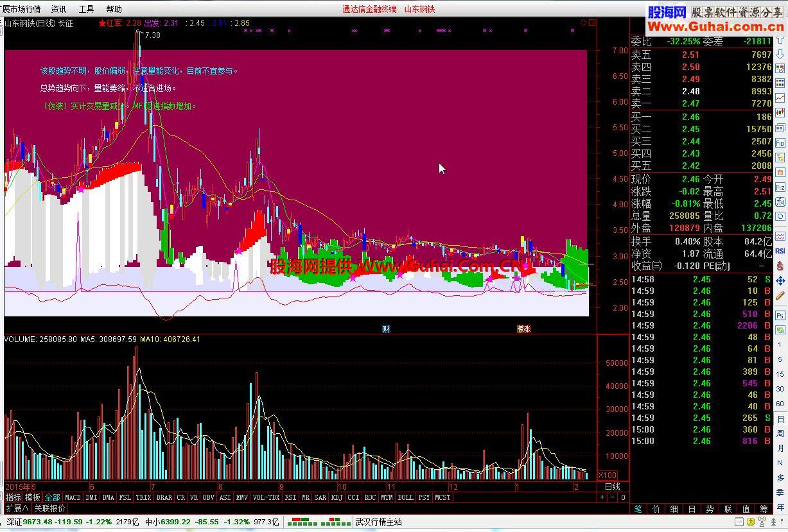788x532 pixels.
Task: Click the 武汉行情主站 server status text
Action: click(x=378, y=522)
